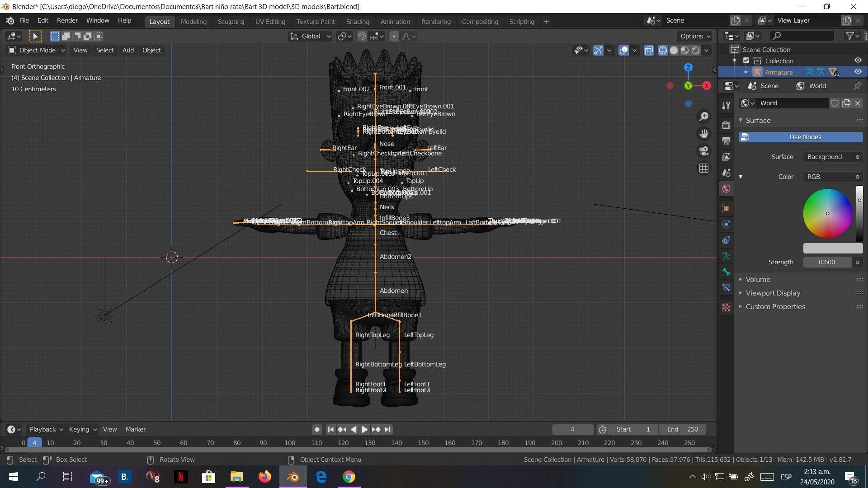The image size is (868, 488).
Task: Switch to material preview shading
Action: tap(684, 50)
